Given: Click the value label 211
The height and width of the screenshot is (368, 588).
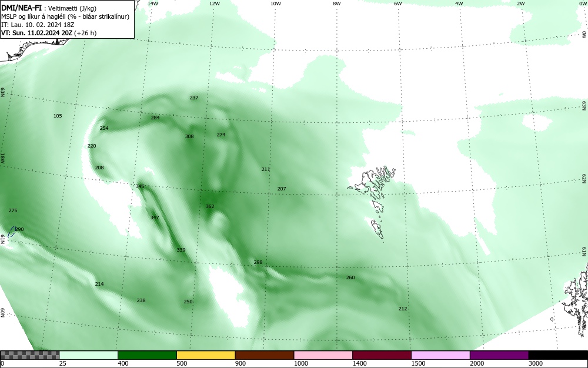Looking at the screenshot, I should pyautogui.click(x=266, y=169).
